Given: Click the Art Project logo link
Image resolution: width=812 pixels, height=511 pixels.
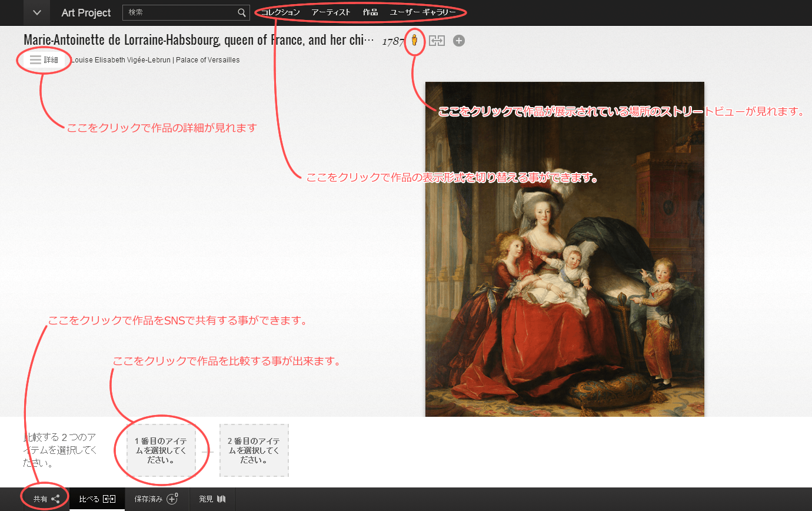Looking at the screenshot, I should coord(86,12).
